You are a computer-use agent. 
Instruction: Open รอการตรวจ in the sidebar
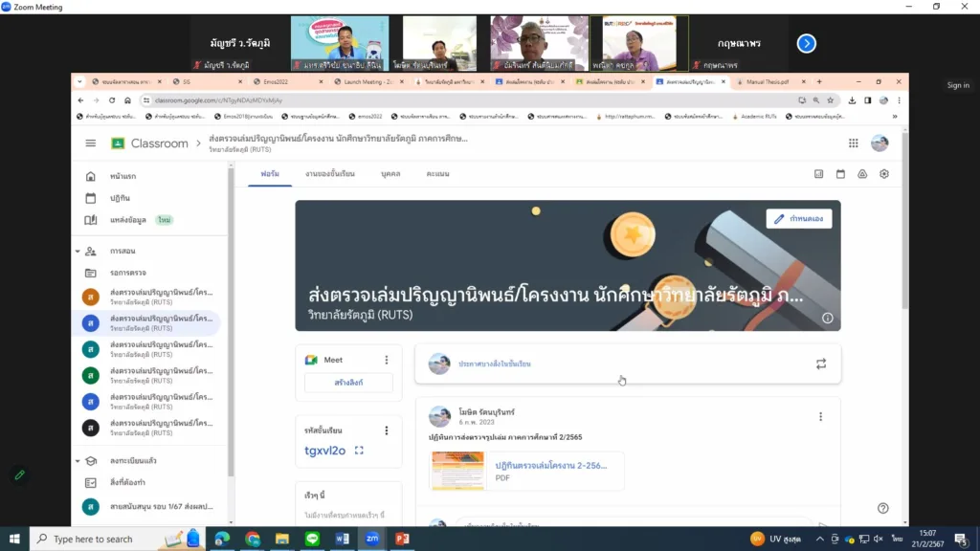coord(128,273)
